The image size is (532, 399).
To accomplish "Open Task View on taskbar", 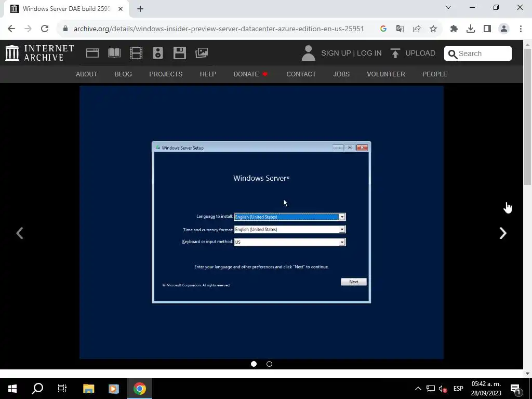I will [62, 389].
